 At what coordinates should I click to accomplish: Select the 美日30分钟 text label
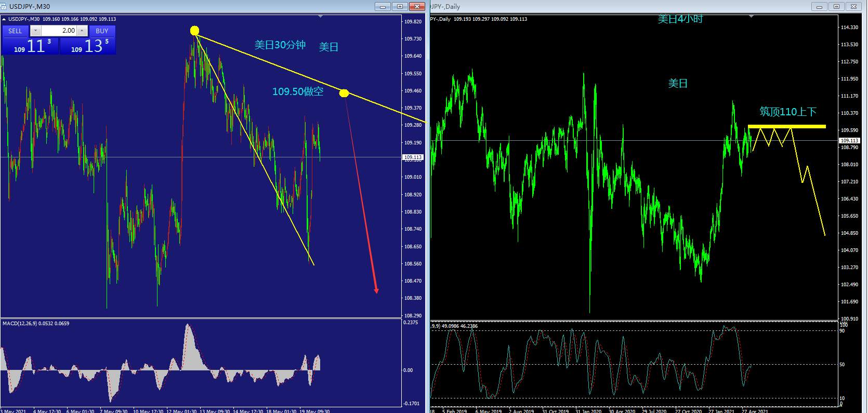click(x=280, y=45)
